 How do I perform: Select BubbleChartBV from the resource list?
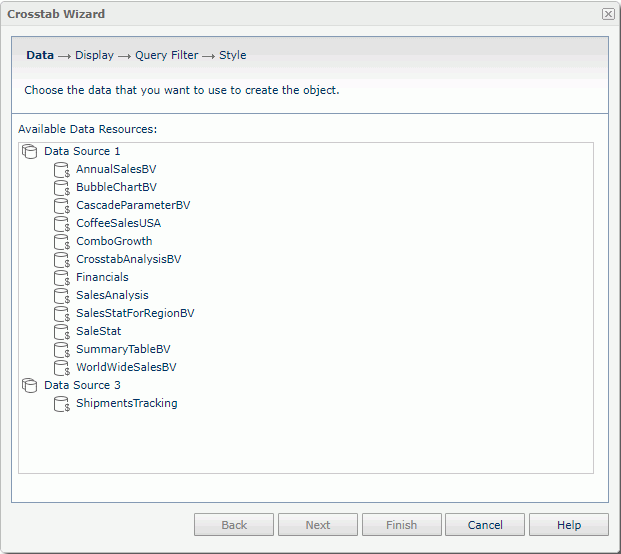pyautogui.click(x=116, y=188)
